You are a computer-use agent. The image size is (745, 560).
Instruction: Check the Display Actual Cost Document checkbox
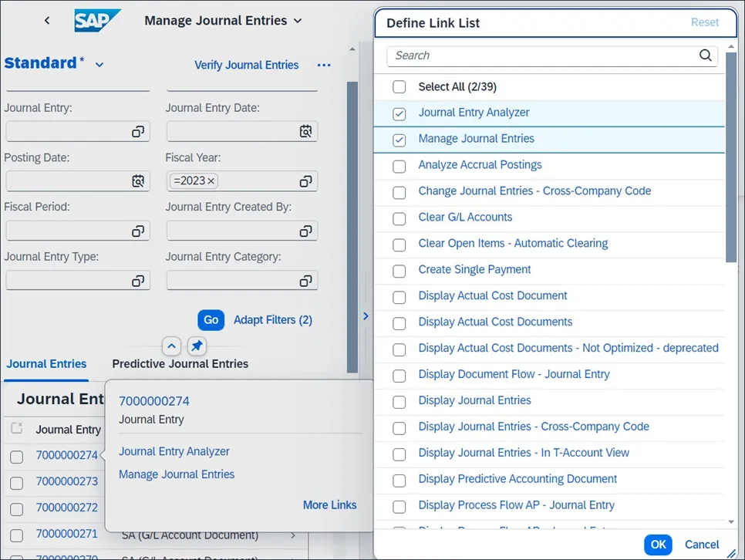tap(399, 297)
